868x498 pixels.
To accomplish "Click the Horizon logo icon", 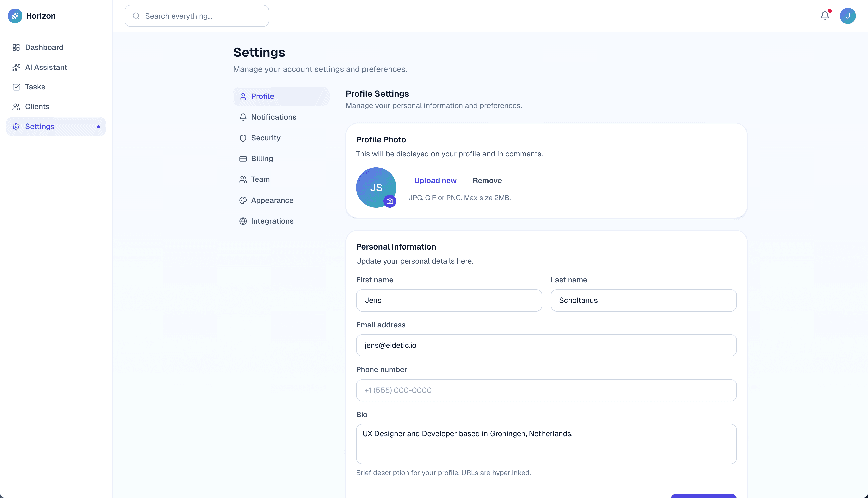I will point(15,16).
